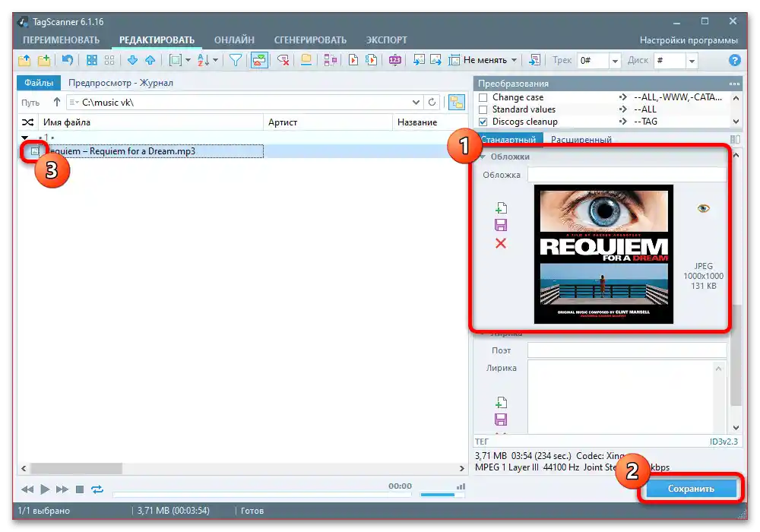The height and width of the screenshot is (532, 760).
Task: Move file down using the blue down arrow
Action: (132, 60)
